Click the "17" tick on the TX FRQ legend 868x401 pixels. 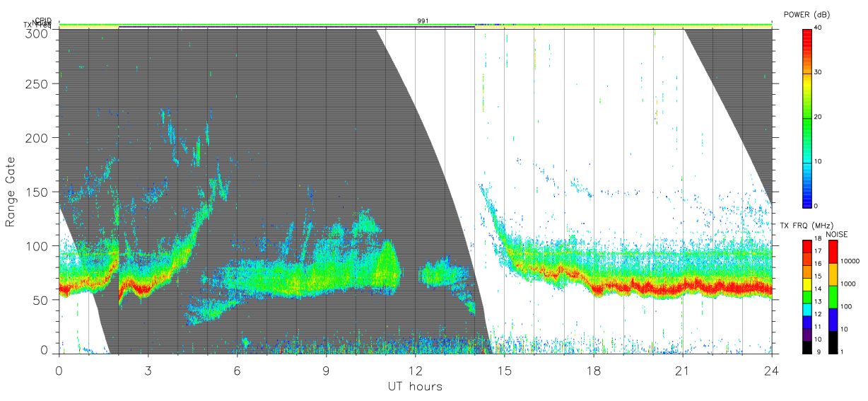coord(818,251)
